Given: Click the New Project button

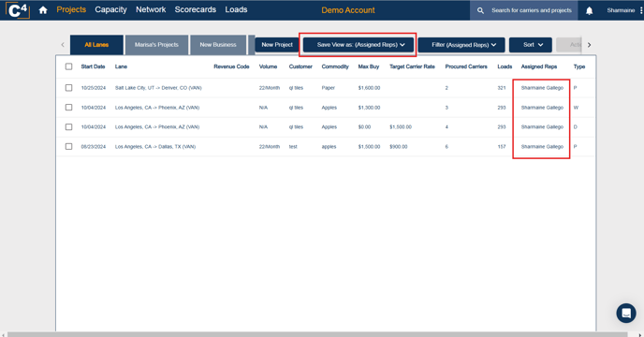Looking at the screenshot, I should (x=277, y=45).
